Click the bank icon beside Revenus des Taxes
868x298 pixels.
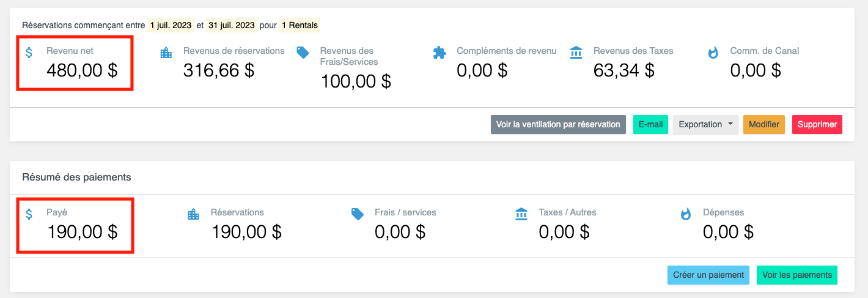click(576, 52)
